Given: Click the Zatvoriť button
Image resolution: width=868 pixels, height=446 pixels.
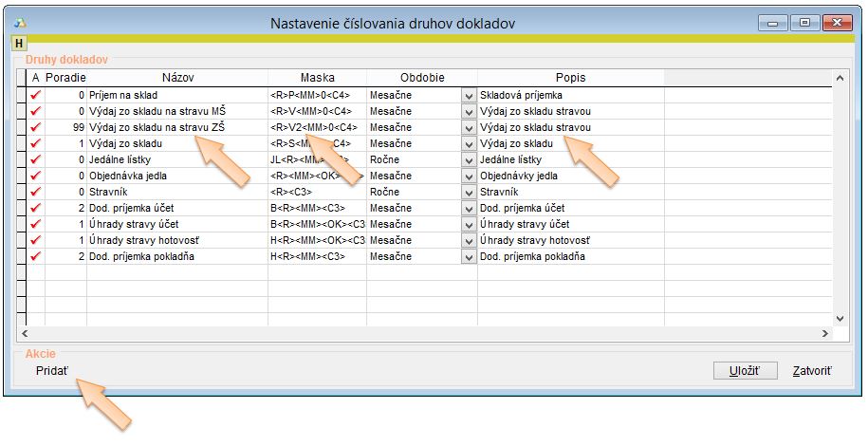Looking at the screenshot, I should pos(812,370).
